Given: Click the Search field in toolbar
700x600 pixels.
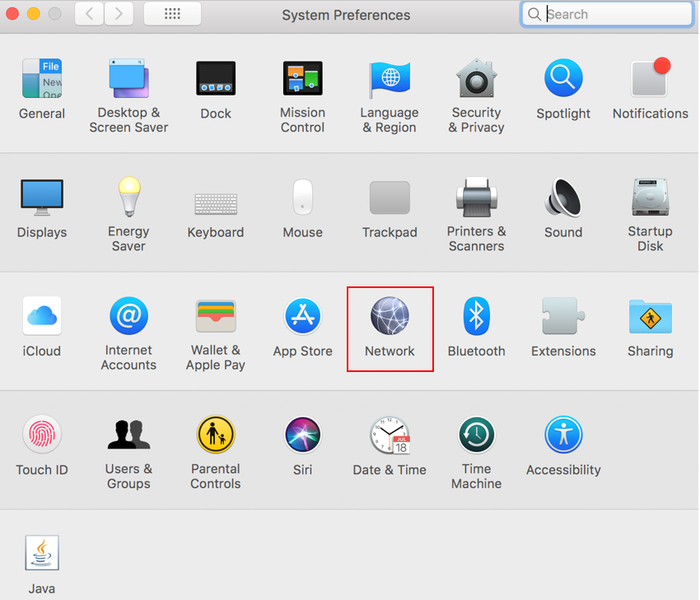Looking at the screenshot, I should click(607, 14).
